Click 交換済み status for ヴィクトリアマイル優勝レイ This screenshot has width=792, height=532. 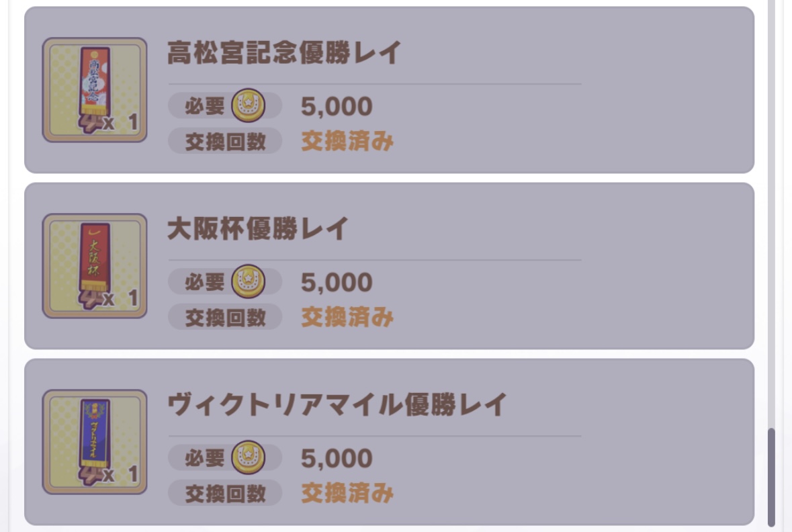(347, 494)
